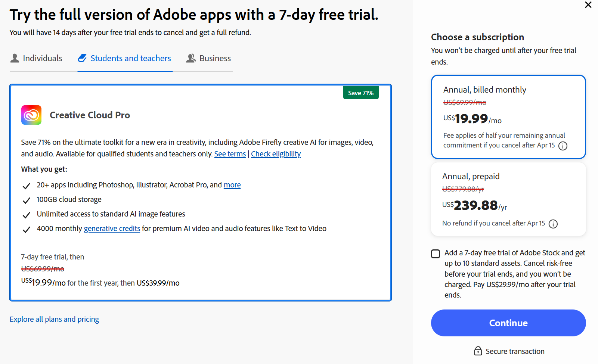Click the info icon beside no refund note
This screenshot has height=364, width=598.
tap(553, 224)
